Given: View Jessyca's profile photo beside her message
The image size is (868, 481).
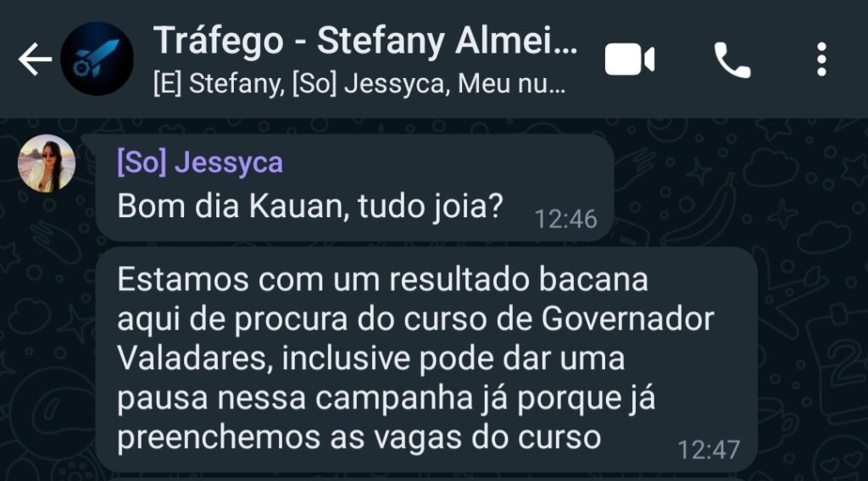Looking at the screenshot, I should tap(47, 164).
